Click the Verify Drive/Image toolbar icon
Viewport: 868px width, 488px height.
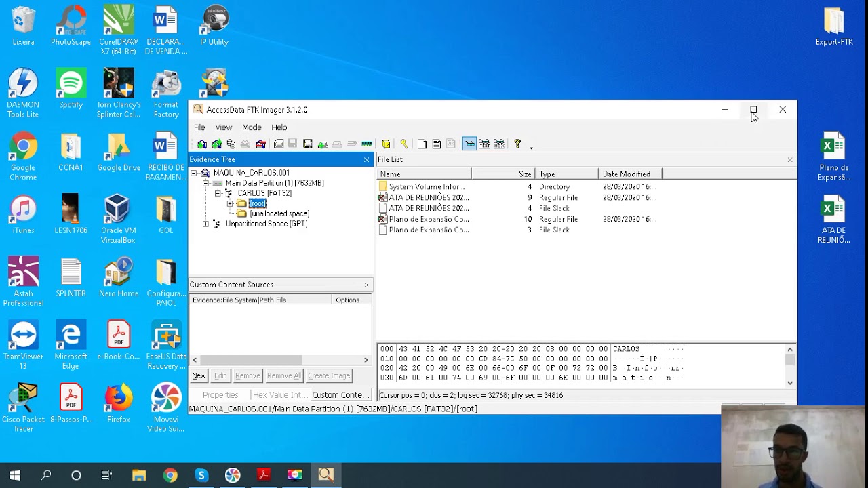(x=352, y=144)
